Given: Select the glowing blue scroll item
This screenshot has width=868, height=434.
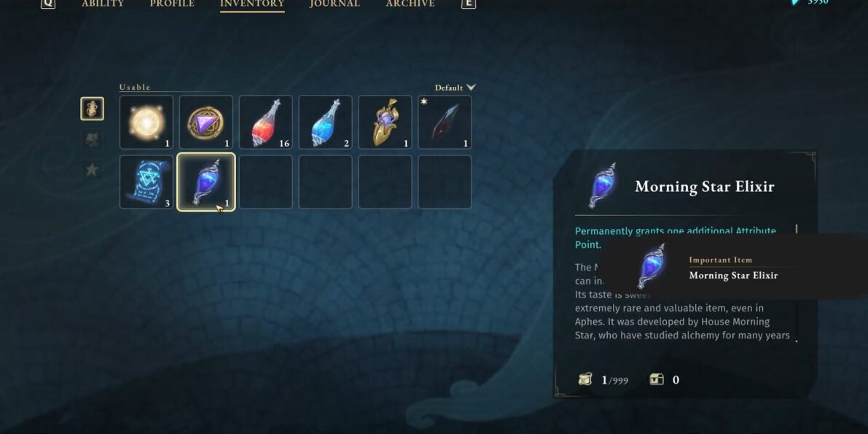Looking at the screenshot, I should tap(146, 182).
